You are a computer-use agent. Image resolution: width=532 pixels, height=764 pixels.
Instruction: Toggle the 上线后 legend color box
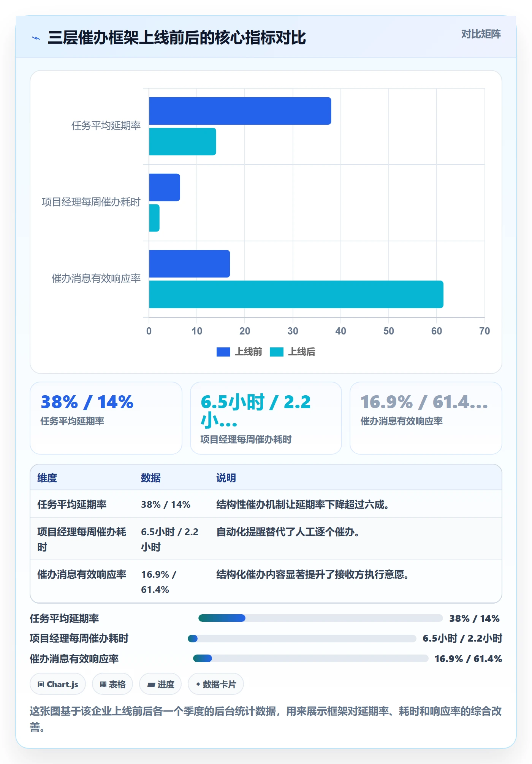(x=276, y=352)
